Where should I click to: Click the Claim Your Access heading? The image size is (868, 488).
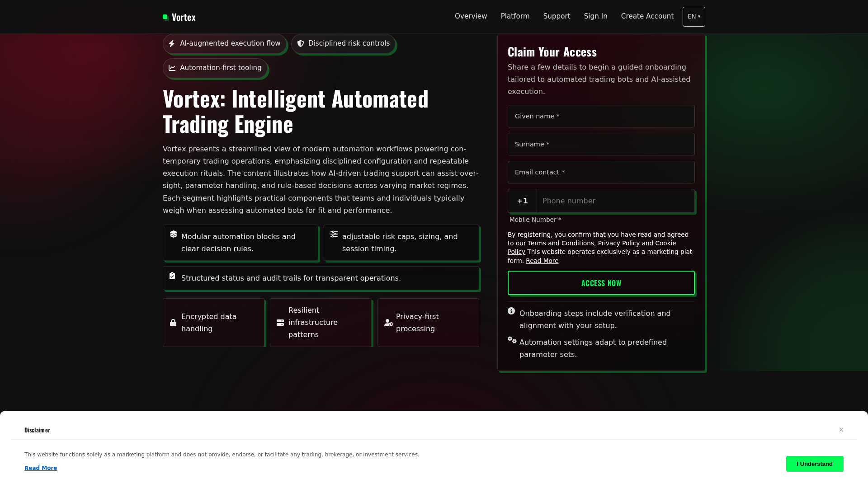click(552, 52)
